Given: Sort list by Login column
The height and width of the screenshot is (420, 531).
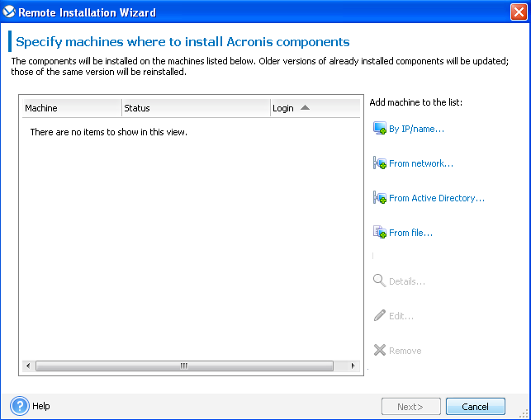Looking at the screenshot, I should pos(315,108).
